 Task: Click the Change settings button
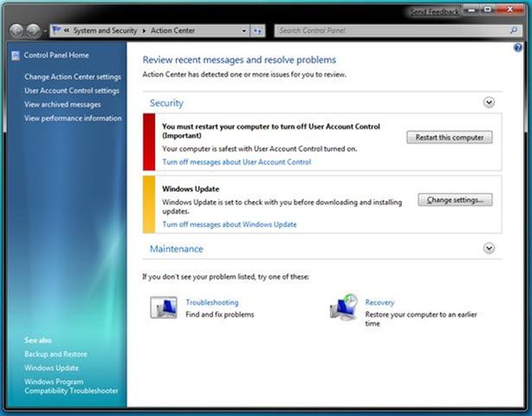[456, 200]
